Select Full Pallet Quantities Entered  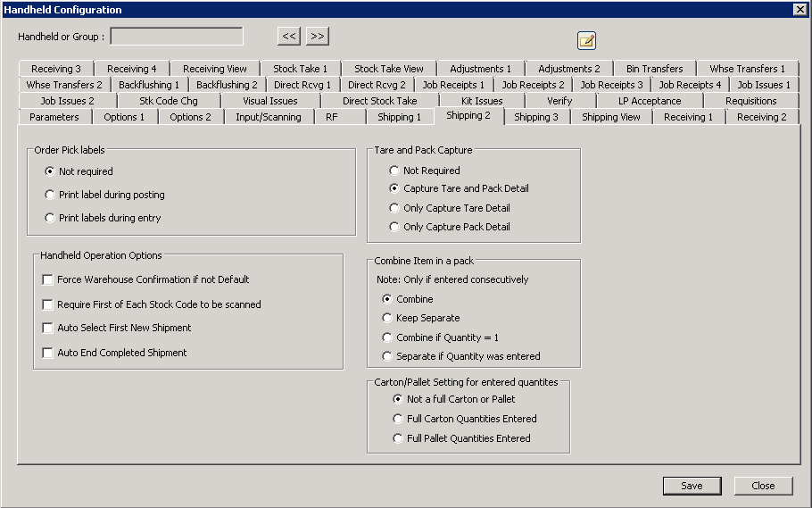pyautogui.click(x=398, y=438)
